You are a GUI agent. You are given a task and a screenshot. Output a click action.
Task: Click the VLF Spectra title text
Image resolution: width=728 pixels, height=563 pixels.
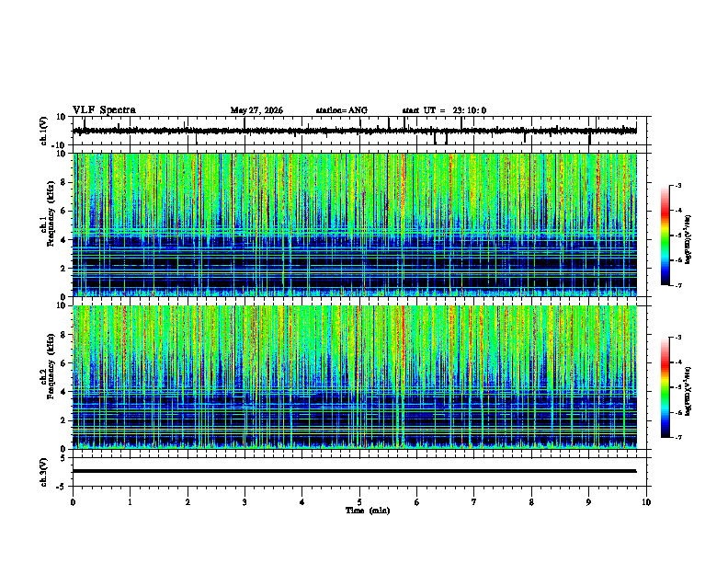click(x=104, y=110)
